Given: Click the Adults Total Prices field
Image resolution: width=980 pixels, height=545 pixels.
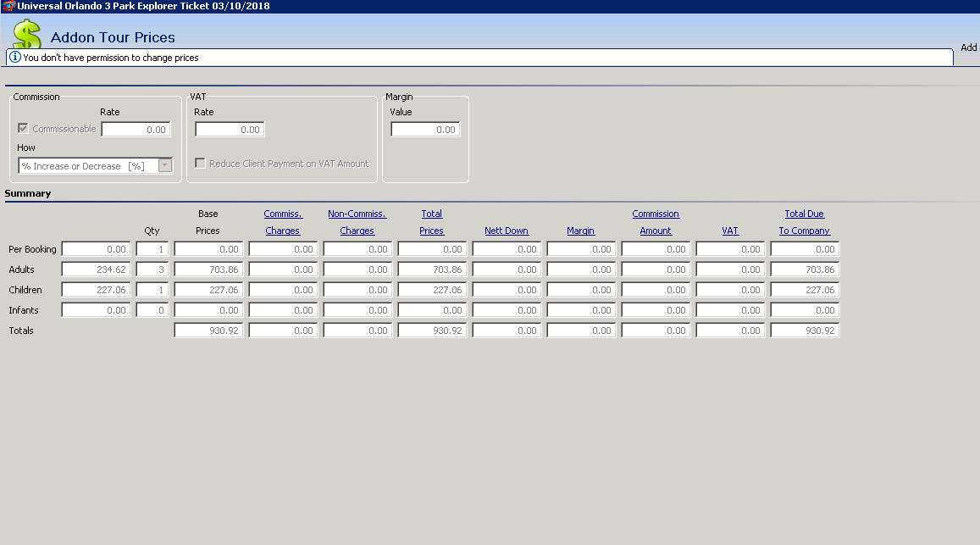Looking at the screenshot, I should 432,270.
